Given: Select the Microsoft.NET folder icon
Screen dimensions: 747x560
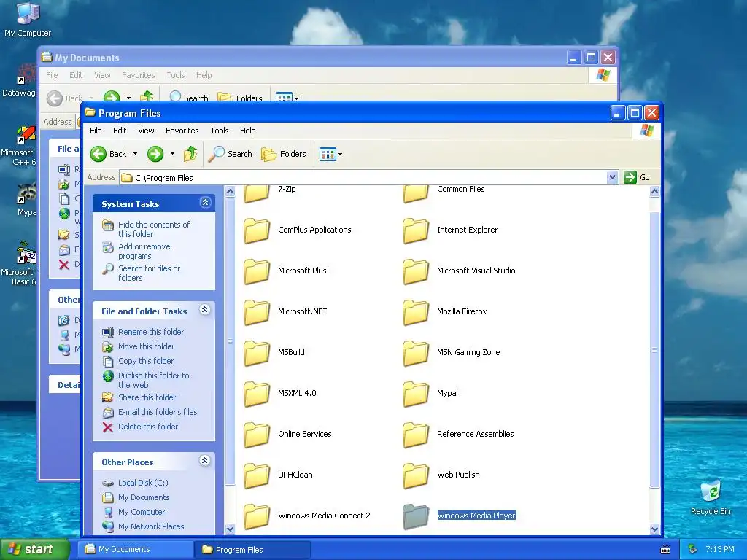Looking at the screenshot, I should (x=257, y=312).
